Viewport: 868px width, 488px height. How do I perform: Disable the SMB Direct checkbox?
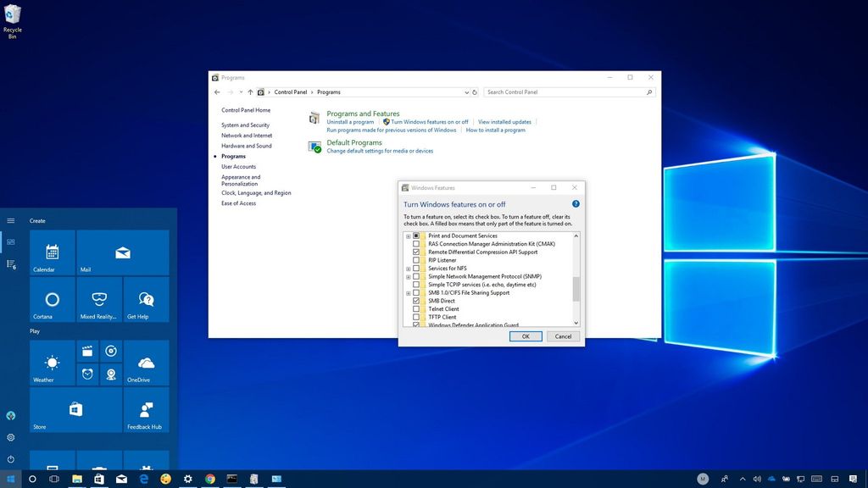click(x=416, y=301)
